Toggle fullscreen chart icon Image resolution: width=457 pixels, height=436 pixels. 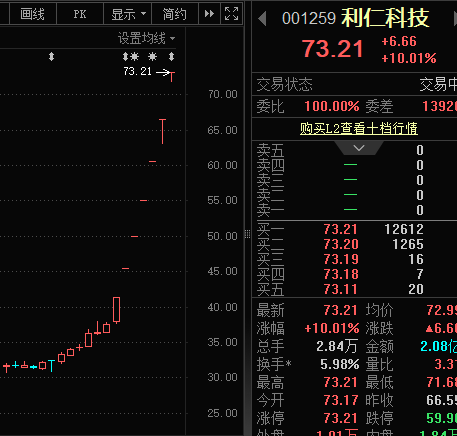point(232,14)
